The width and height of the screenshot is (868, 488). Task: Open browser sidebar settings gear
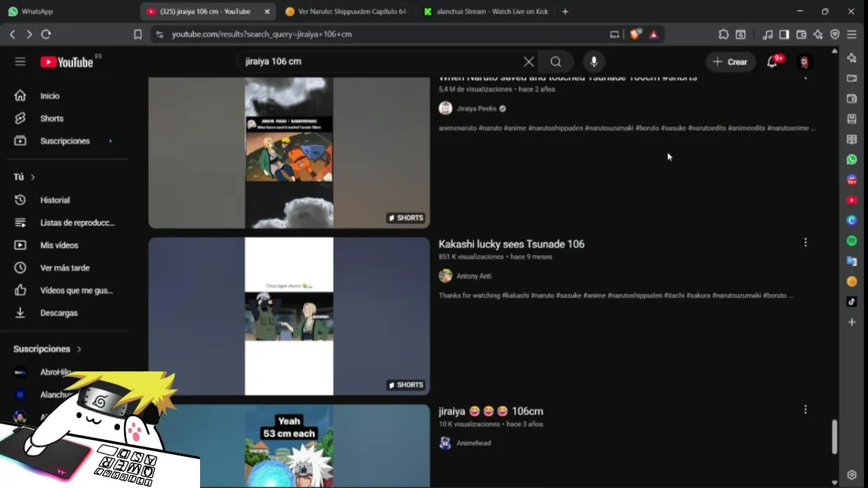852,474
